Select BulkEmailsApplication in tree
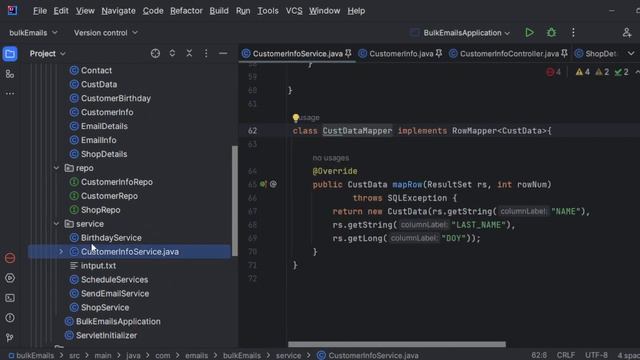640x360 pixels. tap(118, 322)
